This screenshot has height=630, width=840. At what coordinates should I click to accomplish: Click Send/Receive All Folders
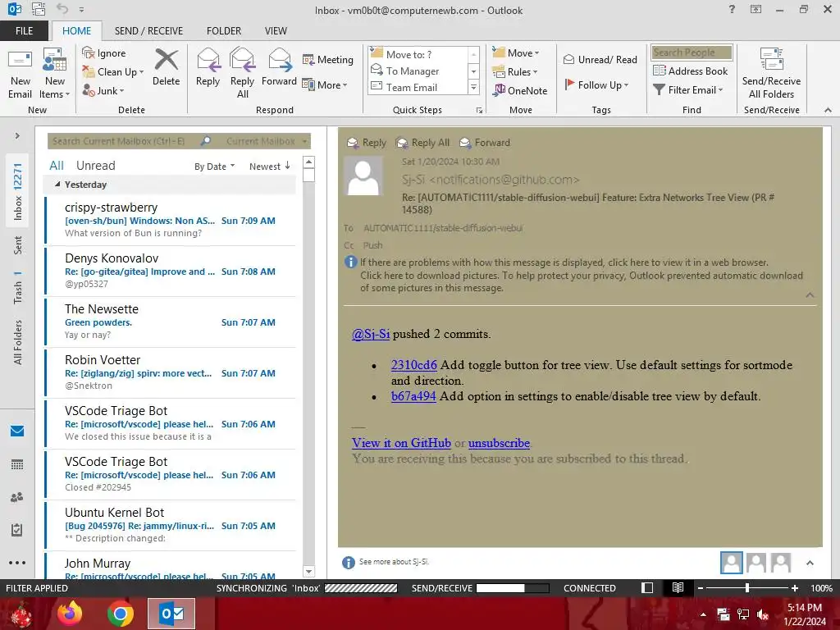pos(771,74)
